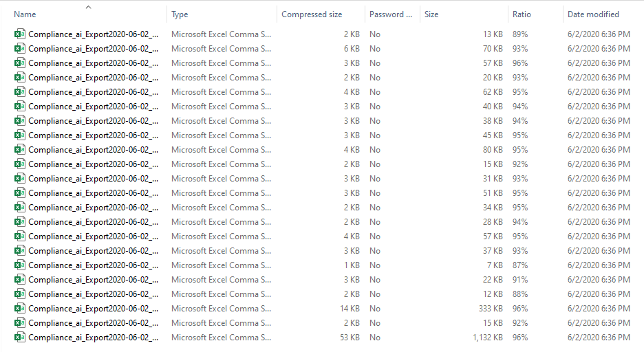This screenshot has height=352, width=644.
Task: Click the 6 KB compressed size cell
Action: pos(352,48)
